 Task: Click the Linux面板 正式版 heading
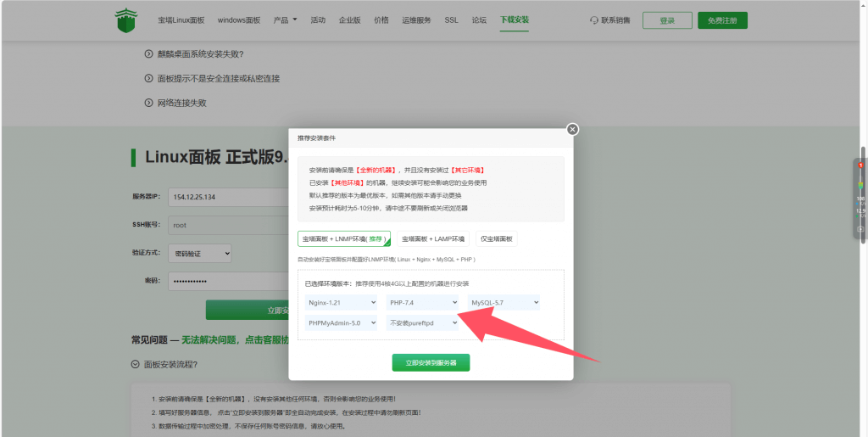(x=217, y=157)
